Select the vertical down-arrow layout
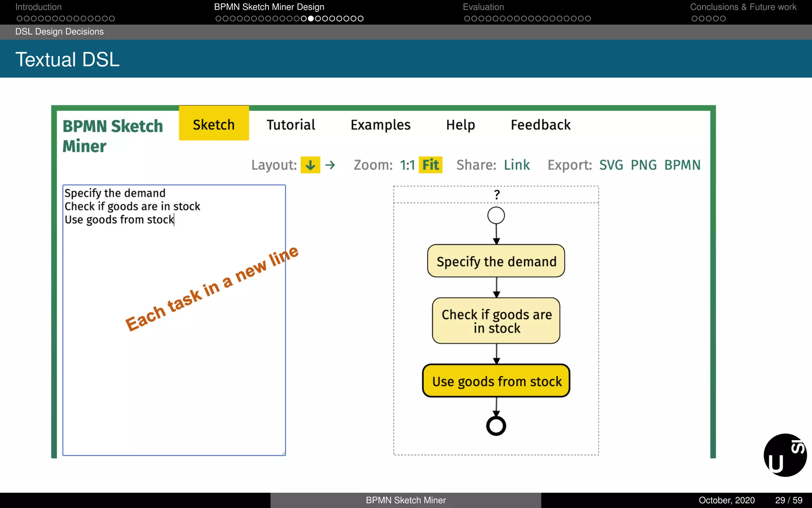 (x=310, y=165)
